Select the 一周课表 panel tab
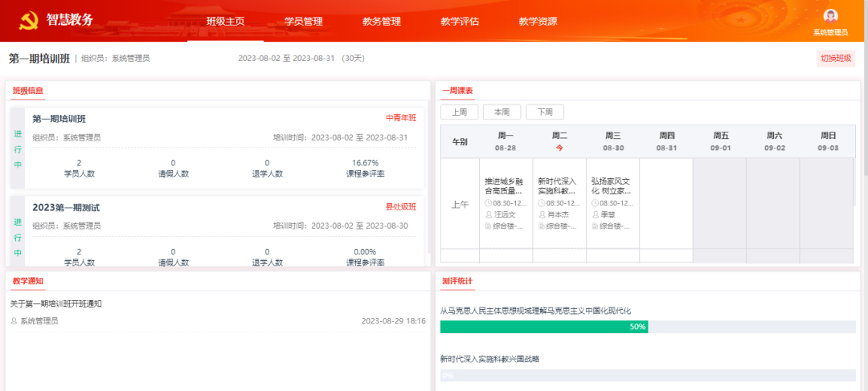Image resolution: width=868 pixels, height=391 pixels. [457, 91]
